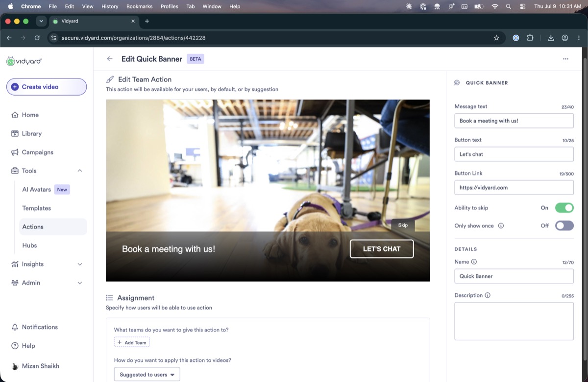
Task: Click the Name input field
Action: pyautogui.click(x=514, y=276)
